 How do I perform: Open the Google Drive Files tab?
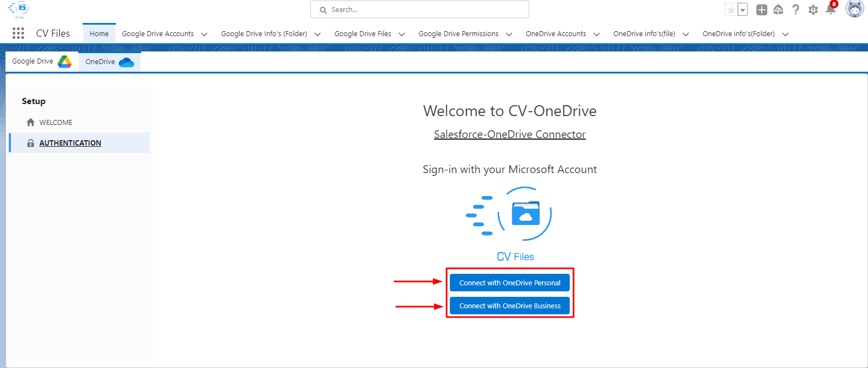pos(363,33)
